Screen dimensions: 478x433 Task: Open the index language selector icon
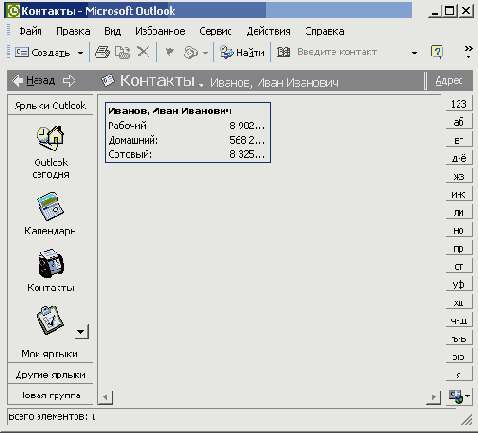459,397
